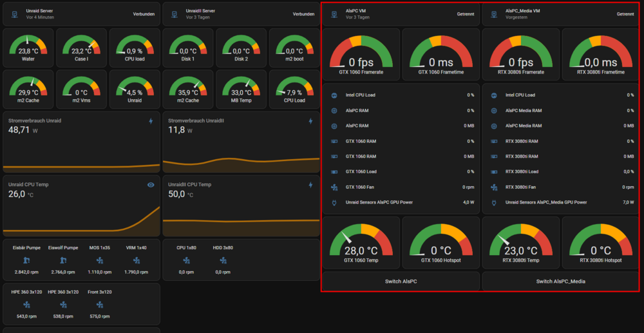
Task: Click the UnraidII Server network icon
Action: (175, 14)
